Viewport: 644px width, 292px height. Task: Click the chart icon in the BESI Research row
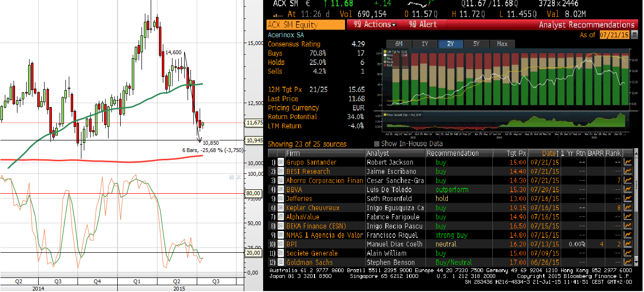[628, 171]
